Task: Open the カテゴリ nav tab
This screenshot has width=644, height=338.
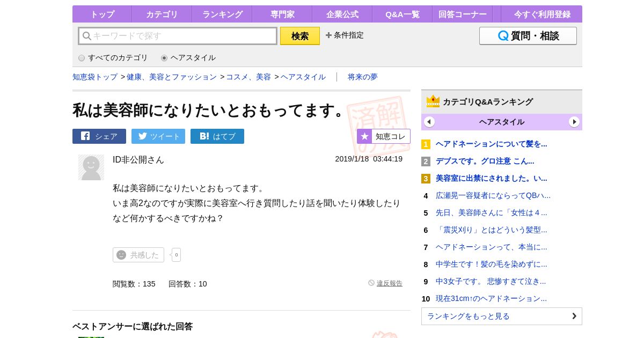Action: click(162, 14)
